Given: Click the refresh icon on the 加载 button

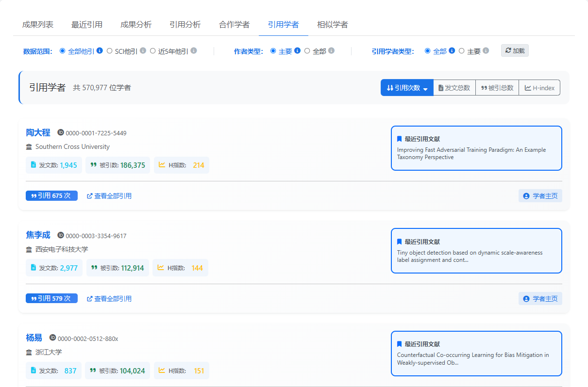Looking at the screenshot, I should pos(508,50).
